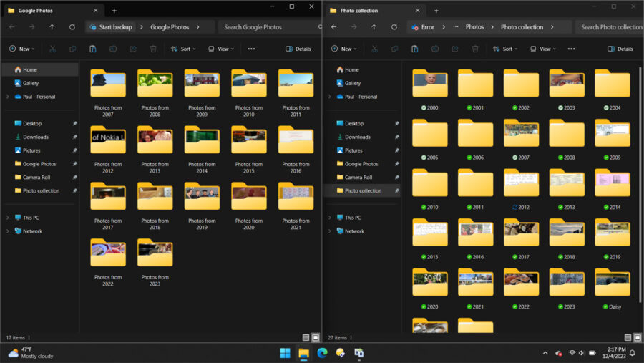Viewport: 644px width, 363px height.
Task: Click Photos breadcrumb in Photo collection window
Action: pyautogui.click(x=474, y=27)
